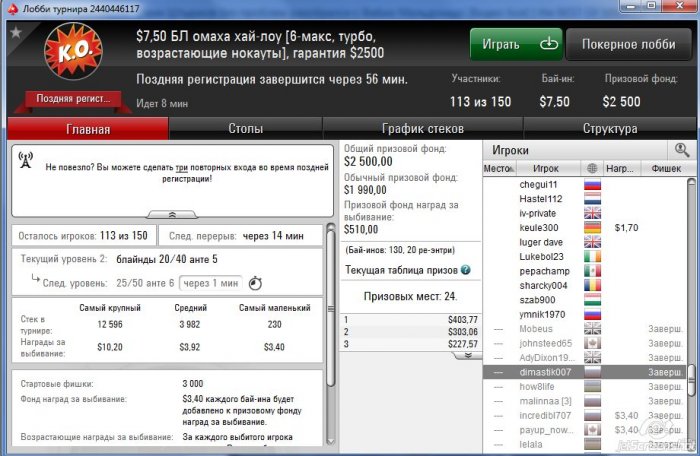
Task: Click the K.O. tournament logo
Action: [x=74, y=51]
